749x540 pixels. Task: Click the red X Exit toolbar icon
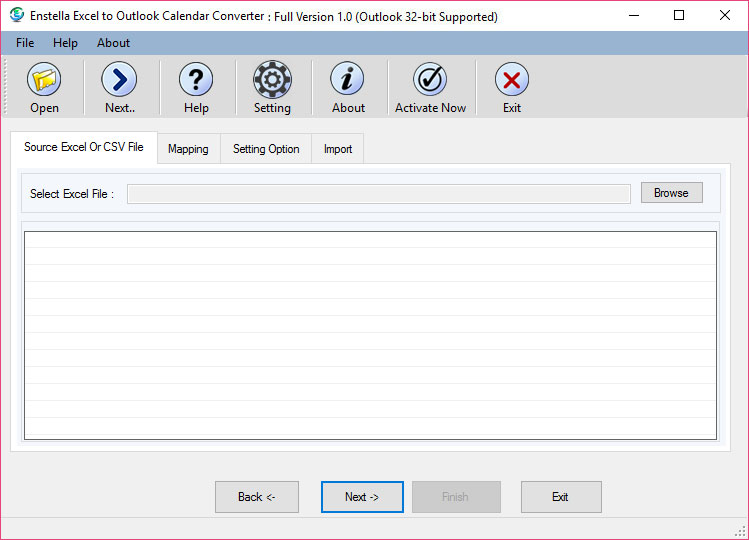pos(511,80)
